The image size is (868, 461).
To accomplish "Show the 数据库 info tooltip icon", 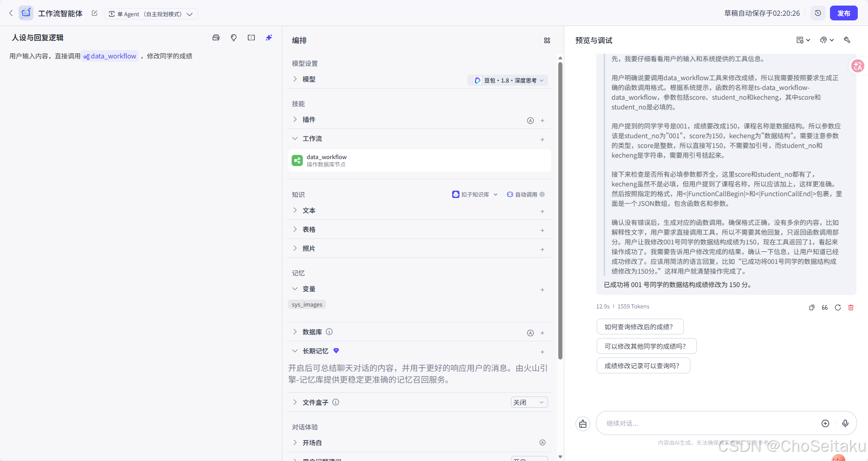I will (x=329, y=332).
